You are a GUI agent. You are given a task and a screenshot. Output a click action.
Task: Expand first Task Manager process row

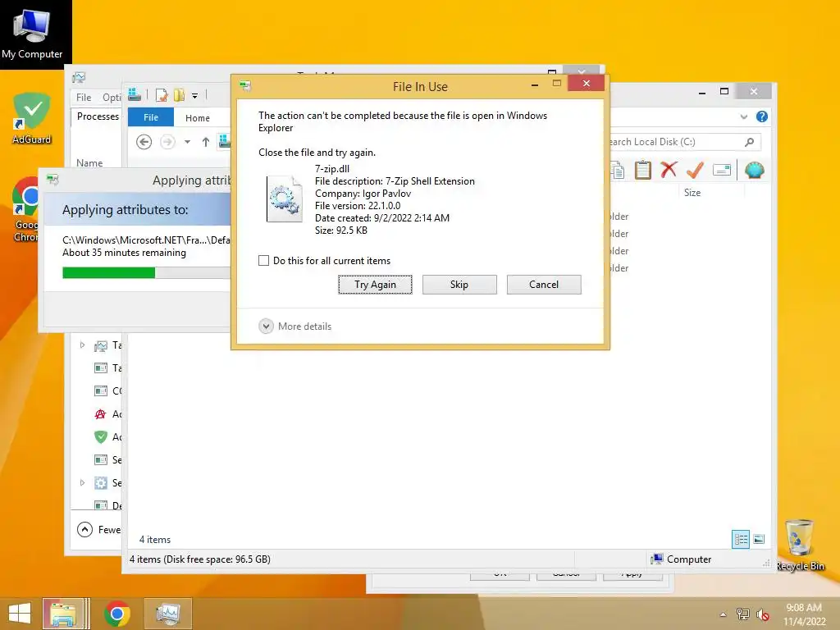(82, 345)
